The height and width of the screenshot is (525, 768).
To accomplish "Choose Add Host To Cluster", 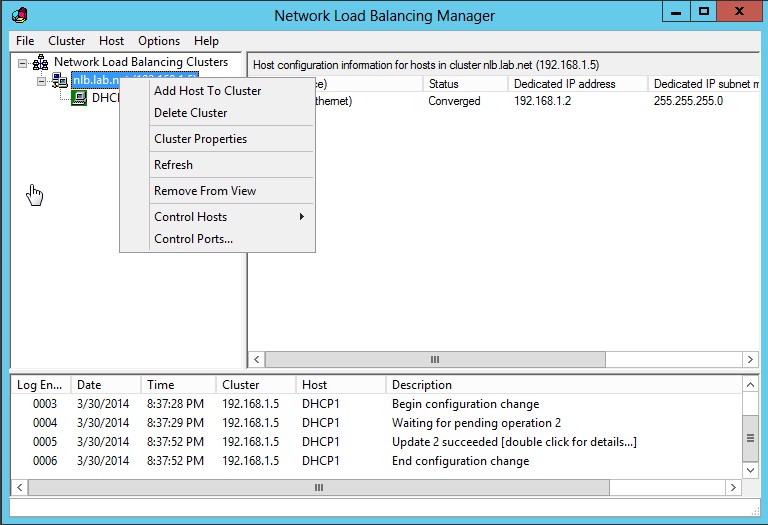I will (x=207, y=91).
